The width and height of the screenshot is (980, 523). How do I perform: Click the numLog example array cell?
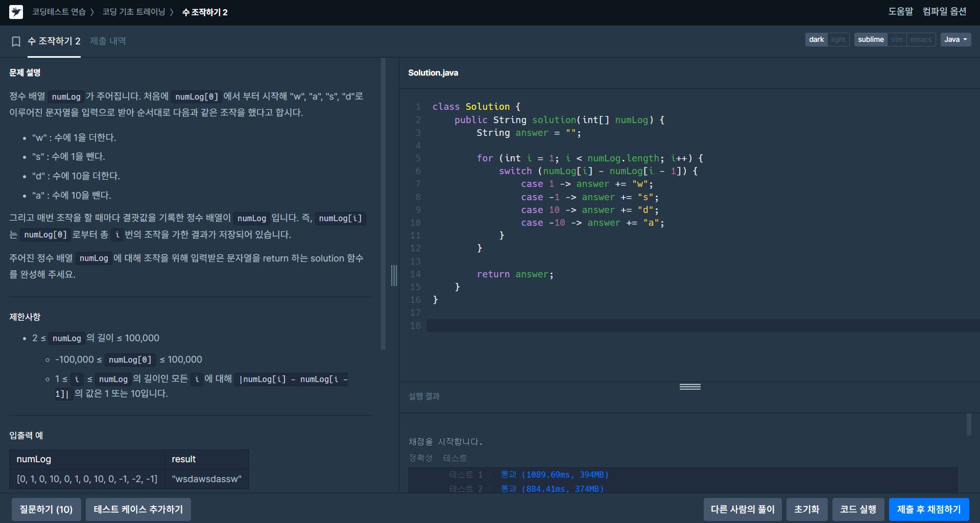pos(87,479)
